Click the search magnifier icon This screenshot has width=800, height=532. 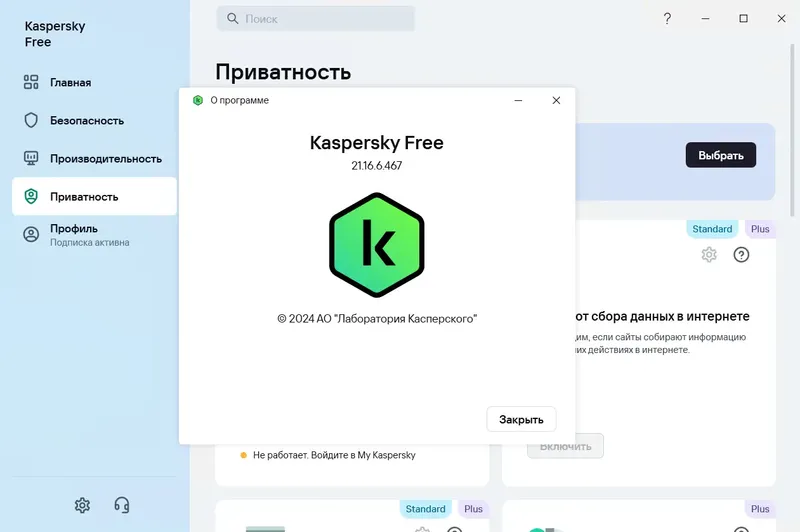pyautogui.click(x=233, y=19)
